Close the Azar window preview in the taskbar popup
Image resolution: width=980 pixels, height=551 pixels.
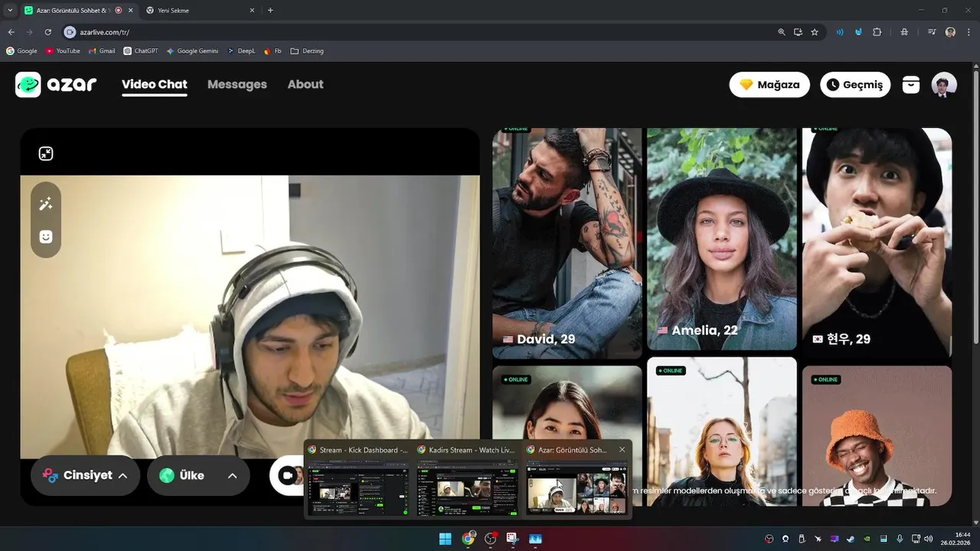pyautogui.click(x=622, y=450)
